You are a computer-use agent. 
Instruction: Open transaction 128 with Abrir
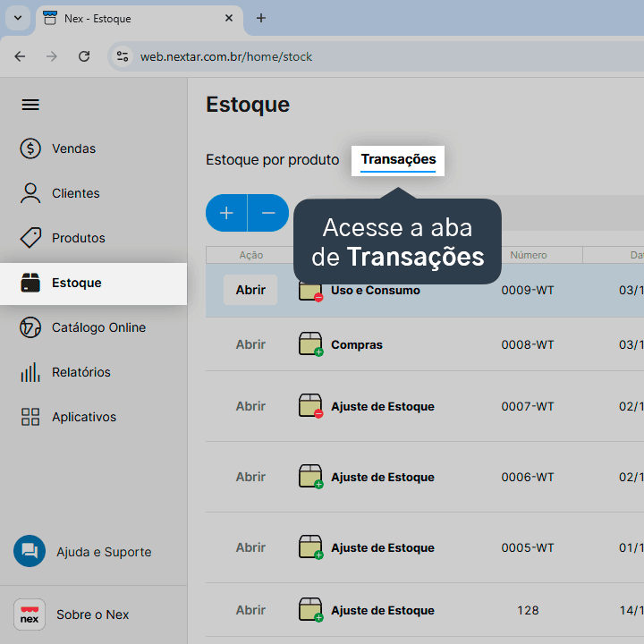(250, 610)
